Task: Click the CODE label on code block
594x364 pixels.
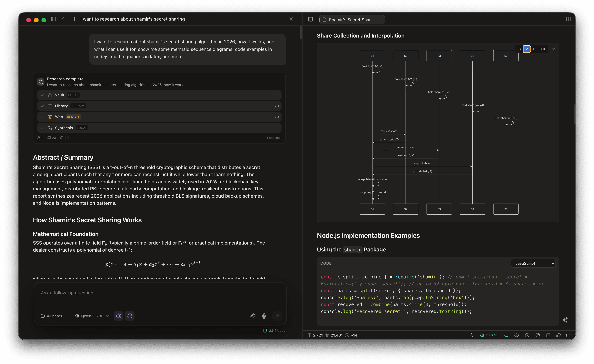Action: (326, 263)
